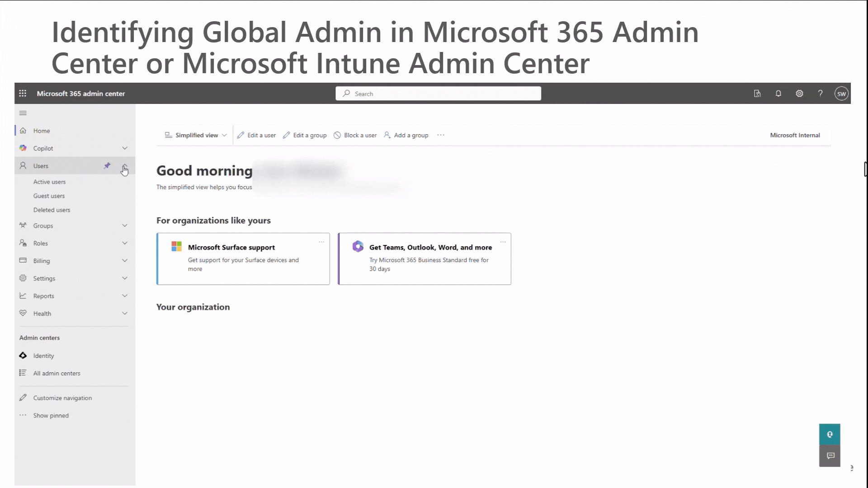This screenshot has width=868, height=488.
Task: Click the Home icon in the sidebar
Action: point(23,131)
